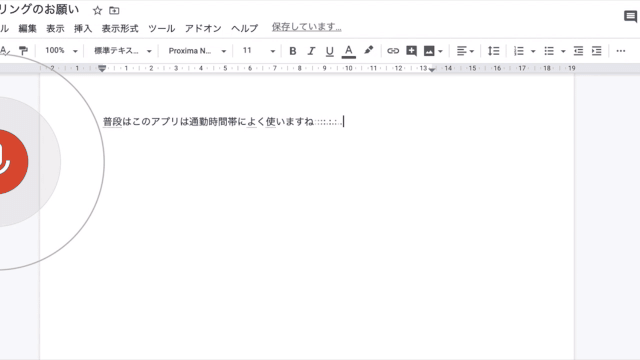Toggle underline formatting
The image size is (640, 360).
click(x=329, y=51)
